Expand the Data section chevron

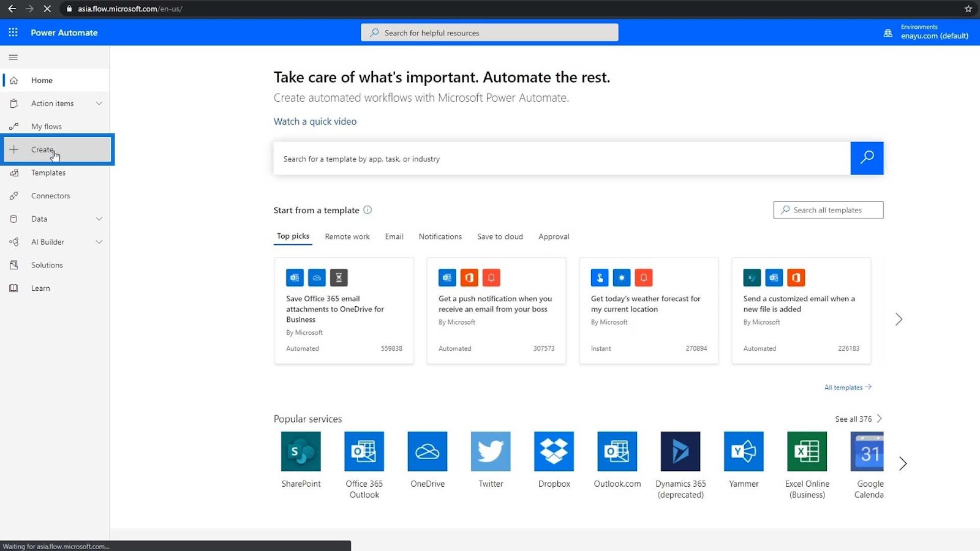(x=99, y=219)
